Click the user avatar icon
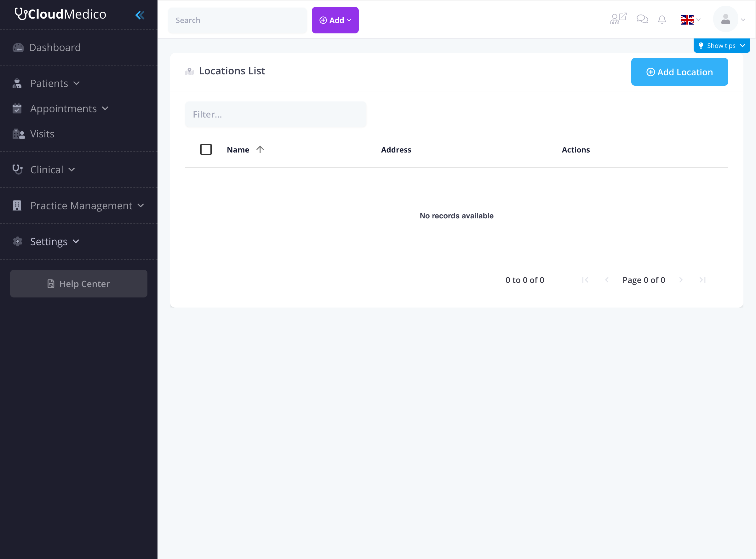Screen dimensions: 756x559 [x=725, y=19]
